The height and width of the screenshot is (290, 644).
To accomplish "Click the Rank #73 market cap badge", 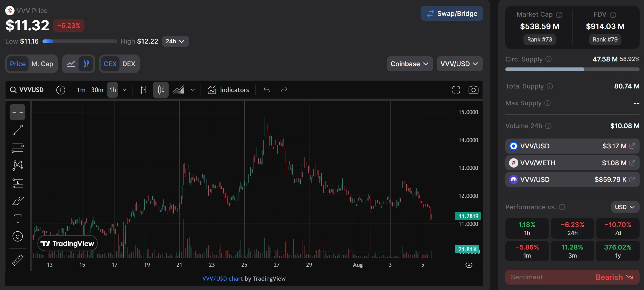I will (540, 39).
